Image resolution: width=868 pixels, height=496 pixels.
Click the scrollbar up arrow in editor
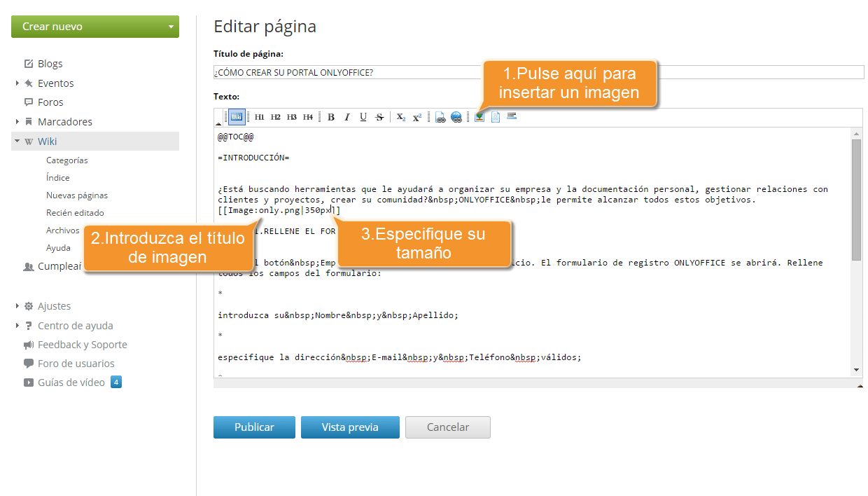tap(856, 132)
